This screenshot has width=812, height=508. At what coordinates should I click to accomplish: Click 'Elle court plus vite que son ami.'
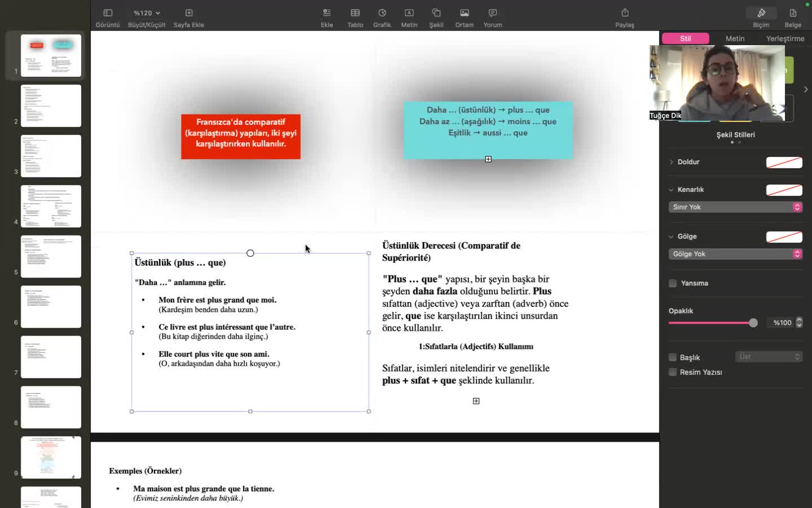pos(214,354)
